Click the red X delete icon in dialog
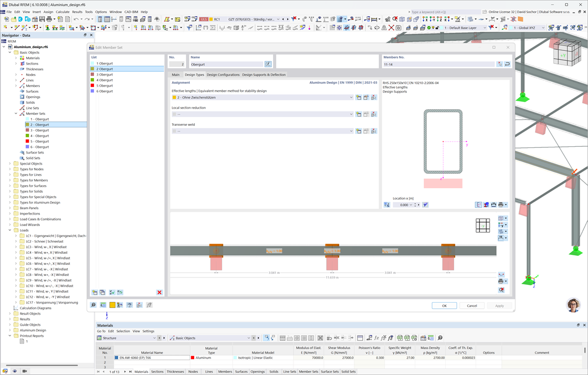 160,293
